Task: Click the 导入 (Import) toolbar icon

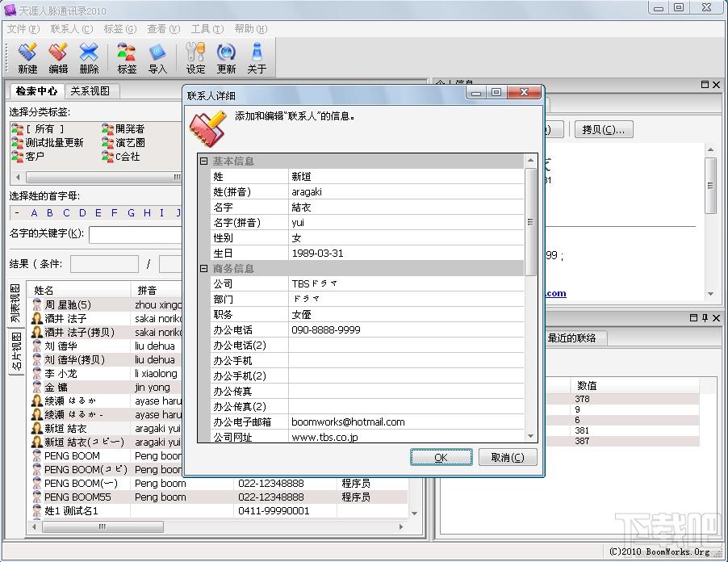Action: click(157, 57)
